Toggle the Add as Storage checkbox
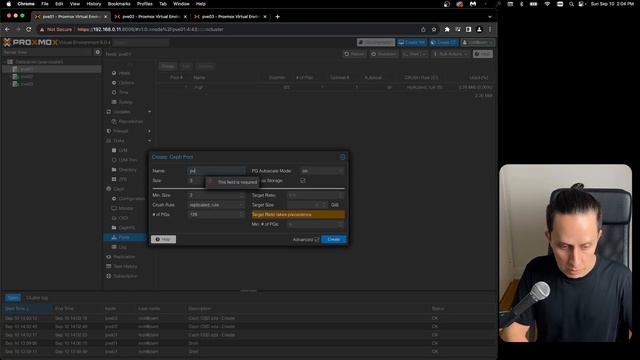The image size is (640, 360). pos(303,180)
